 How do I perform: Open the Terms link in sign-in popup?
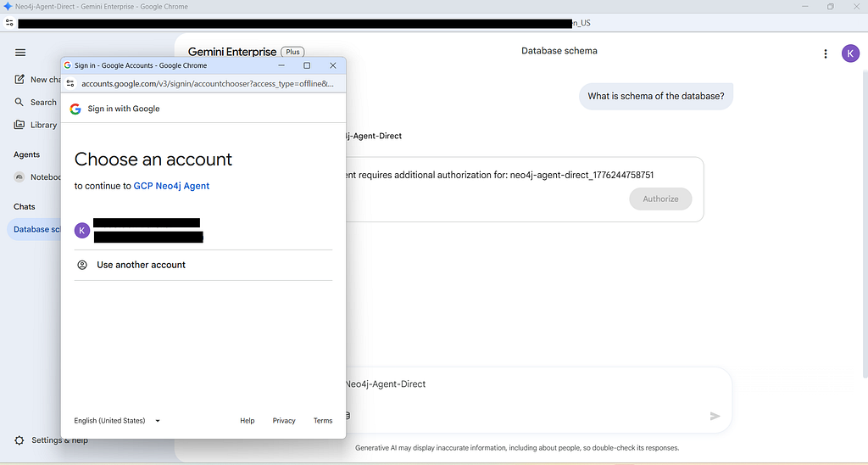coord(323,421)
